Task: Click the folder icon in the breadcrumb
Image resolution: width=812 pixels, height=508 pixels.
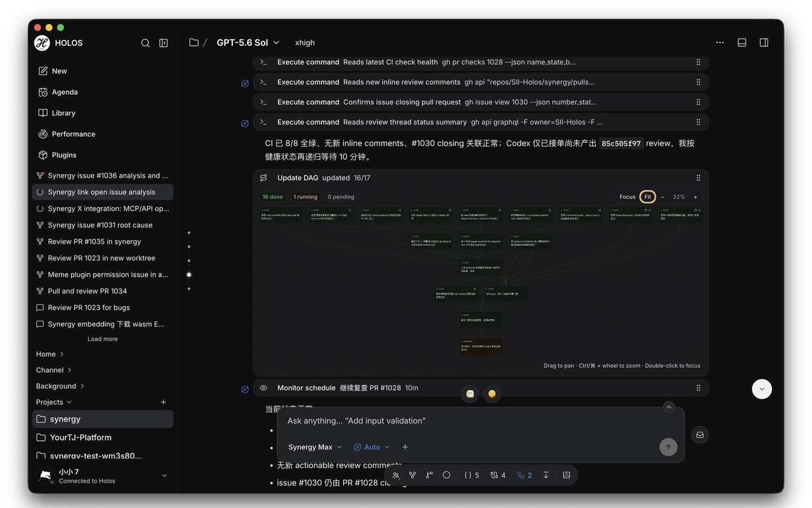Action: point(193,43)
